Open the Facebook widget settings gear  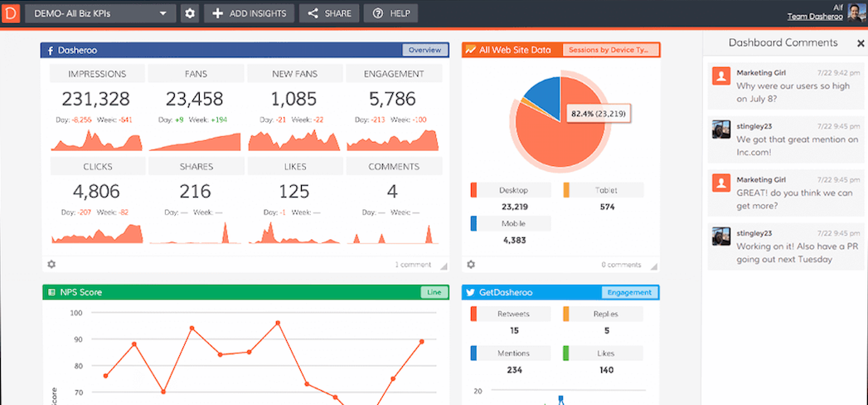pos(51,264)
